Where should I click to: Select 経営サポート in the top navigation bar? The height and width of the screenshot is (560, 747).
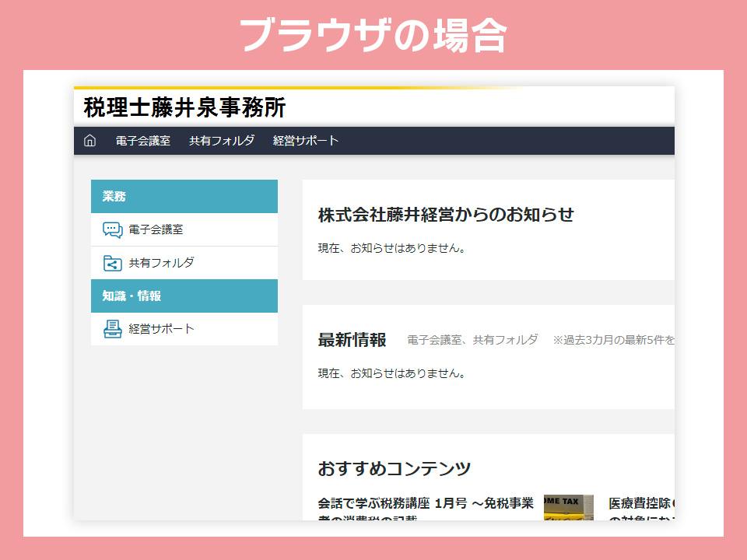coord(306,141)
